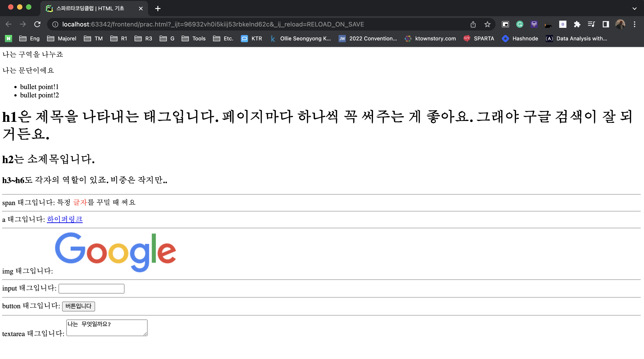
Task: Click inside the 나는 무엇일까요? textarea
Action: point(107,328)
